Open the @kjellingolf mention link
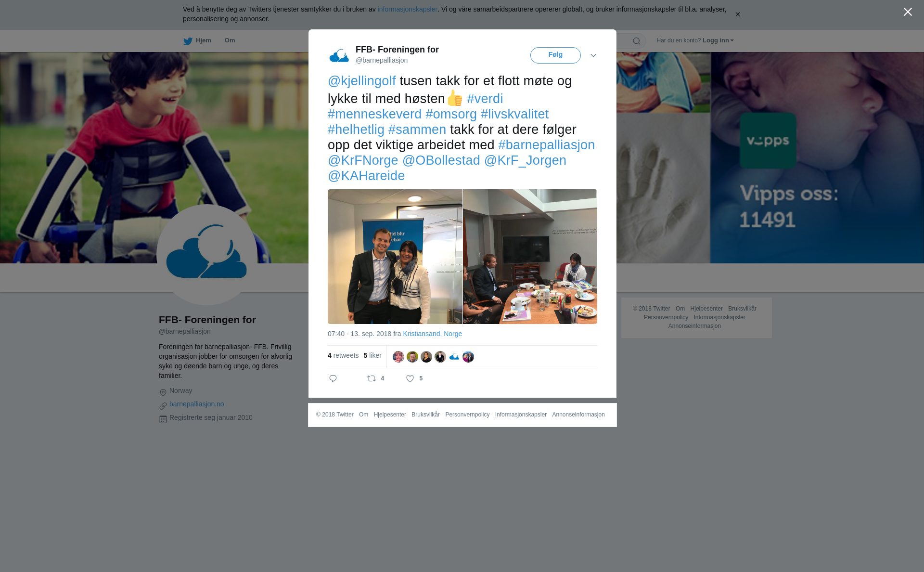924x572 pixels. [362, 81]
